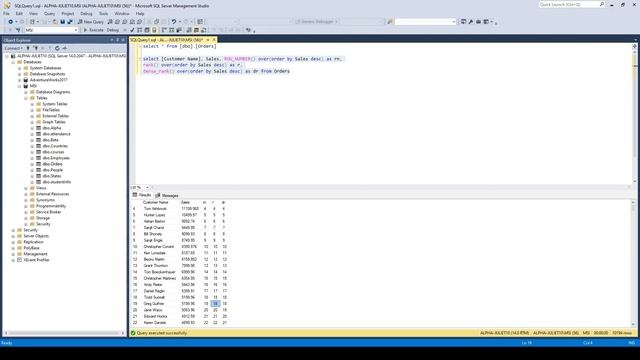Select the XEvent Profiler node
This screenshot has width=640, height=360.
pyautogui.click(x=36, y=260)
